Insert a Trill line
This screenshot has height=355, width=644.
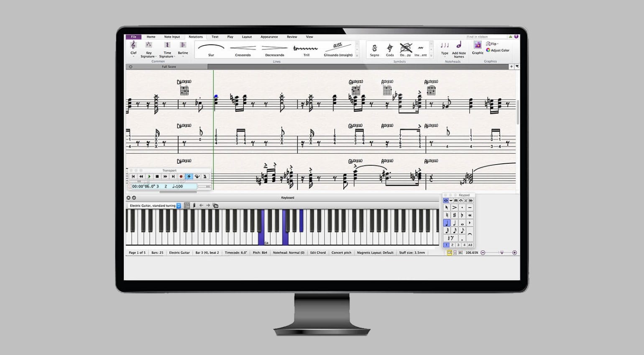coord(306,48)
